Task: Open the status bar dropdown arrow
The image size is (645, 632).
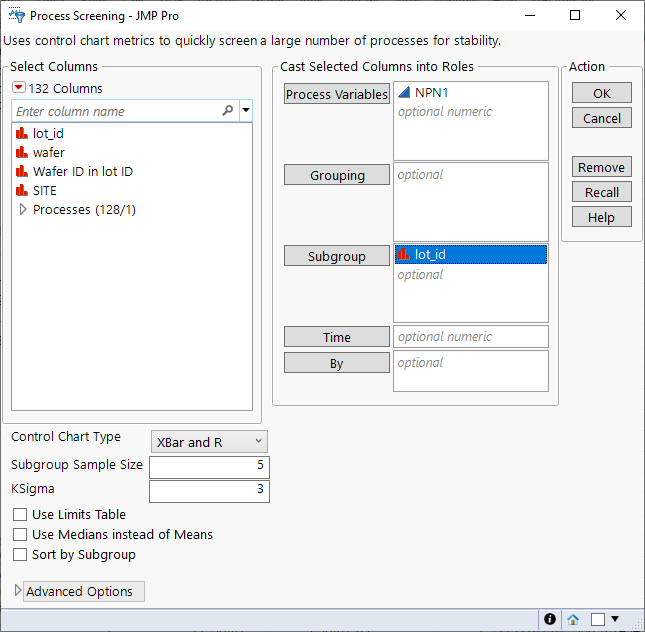Action: click(x=615, y=618)
